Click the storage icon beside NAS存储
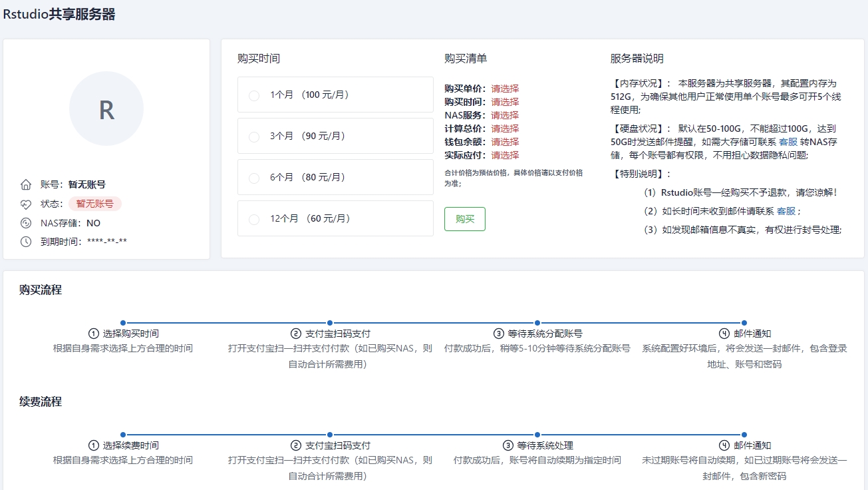This screenshot has width=868, height=490. (x=26, y=223)
